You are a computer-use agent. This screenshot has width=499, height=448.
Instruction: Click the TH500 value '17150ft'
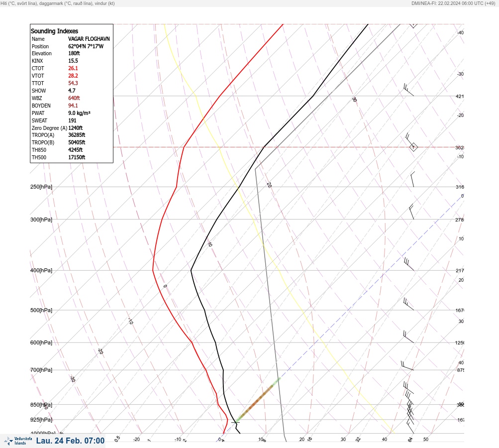coord(77,157)
